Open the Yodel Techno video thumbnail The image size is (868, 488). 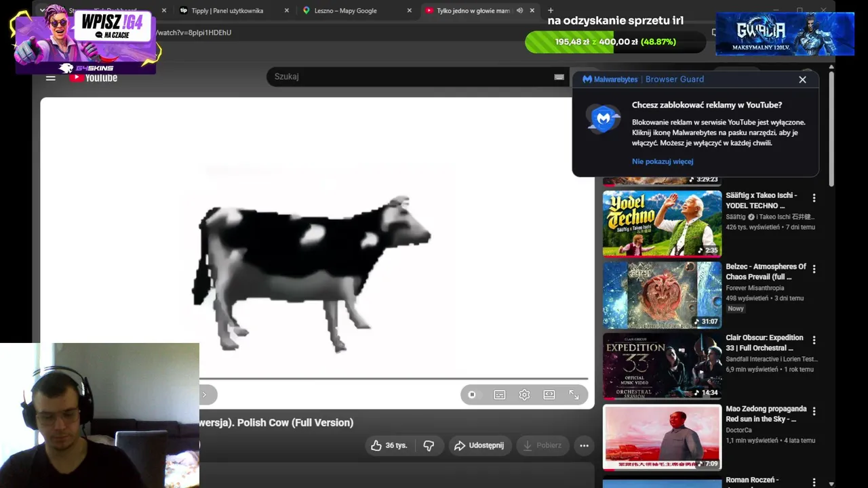(663, 224)
